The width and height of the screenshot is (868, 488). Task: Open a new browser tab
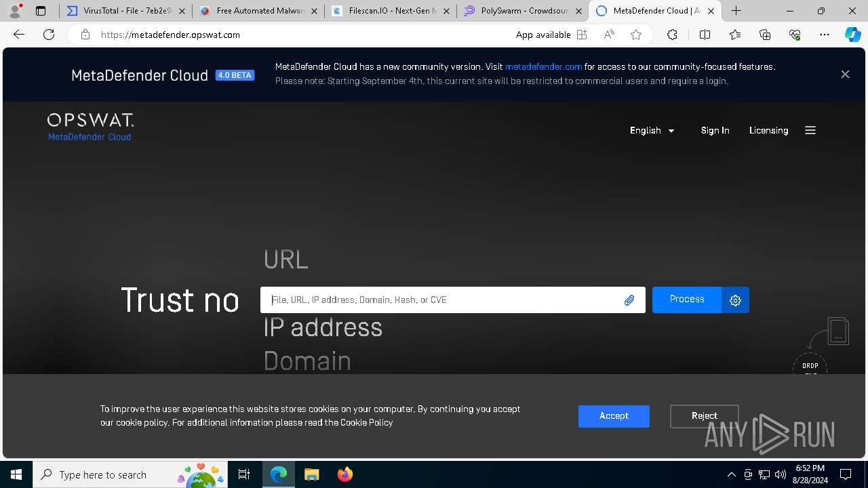(x=736, y=11)
